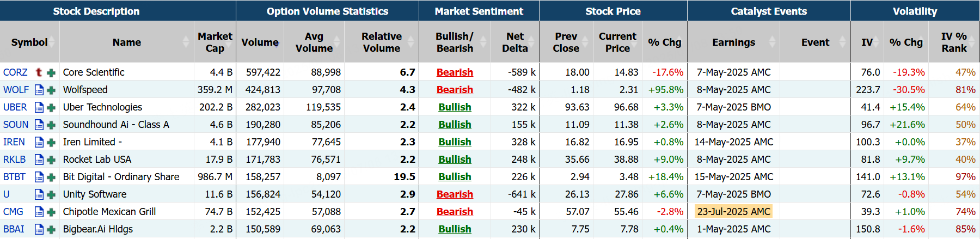Click the red 't' icon beside CORZ
The width and height of the screenshot is (980, 239).
pyautogui.click(x=39, y=72)
